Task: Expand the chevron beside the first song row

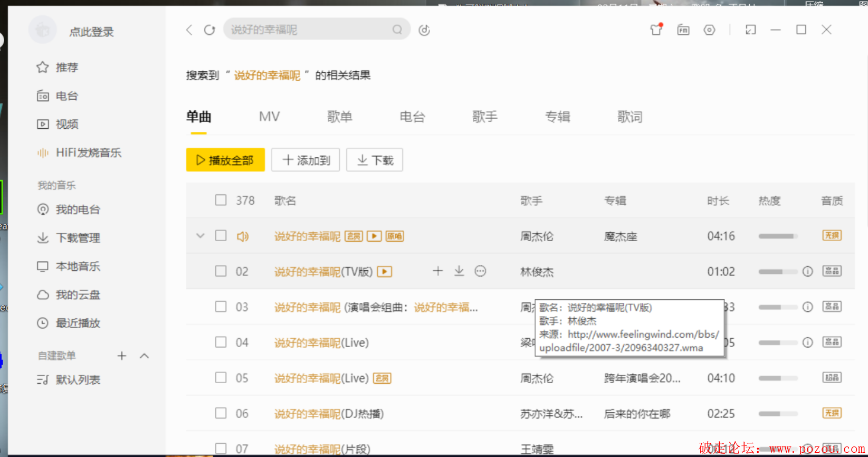Action: click(x=200, y=236)
